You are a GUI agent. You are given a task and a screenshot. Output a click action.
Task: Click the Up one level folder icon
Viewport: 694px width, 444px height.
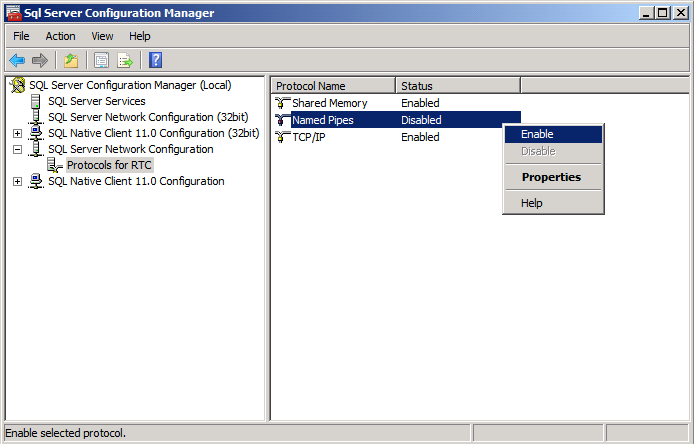click(71, 60)
